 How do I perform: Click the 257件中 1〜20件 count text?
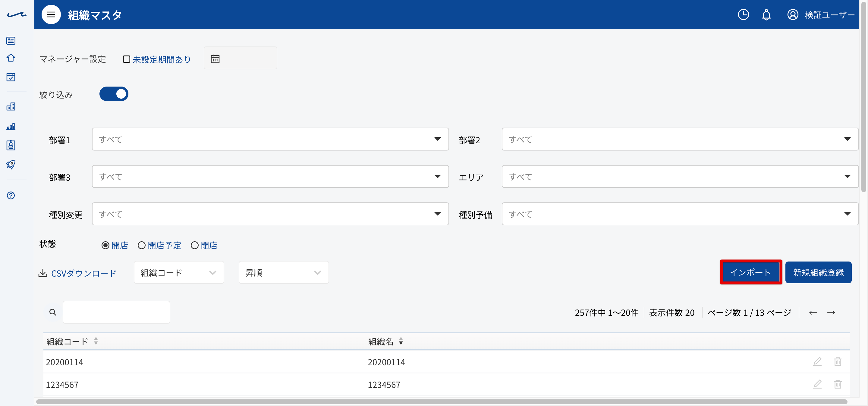coord(606,312)
